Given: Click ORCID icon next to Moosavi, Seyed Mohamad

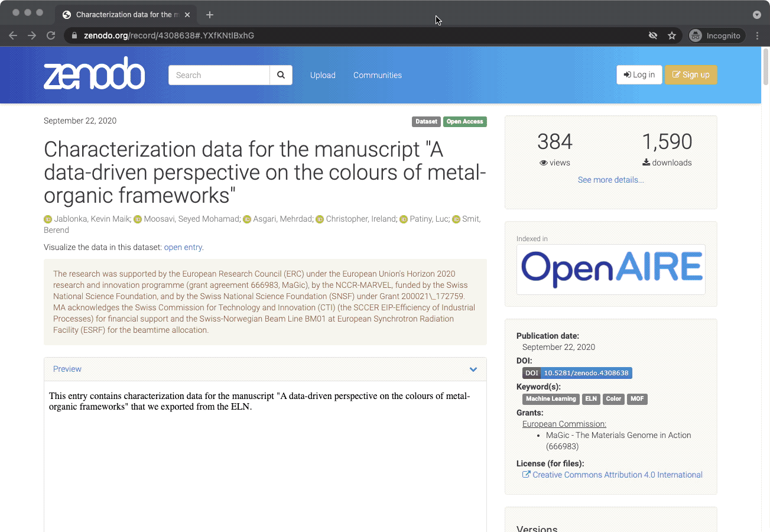Looking at the screenshot, I should pyautogui.click(x=137, y=219).
